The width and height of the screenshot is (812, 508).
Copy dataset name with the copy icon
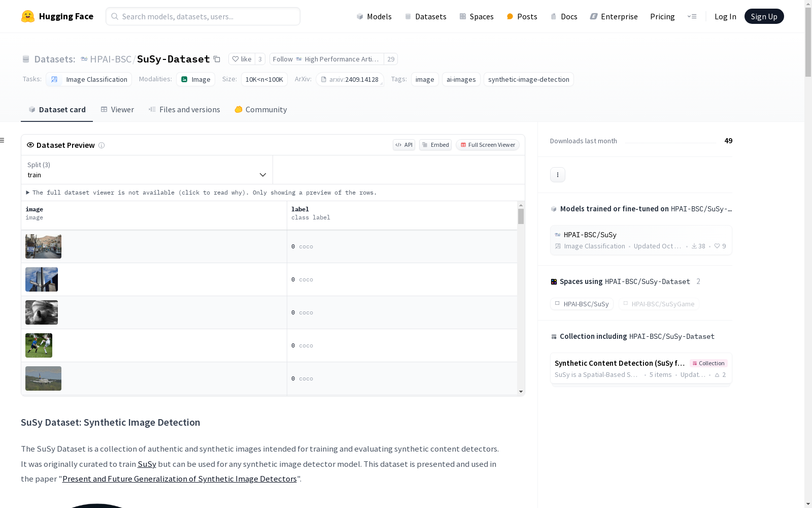pyautogui.click(x=217, y=59)
